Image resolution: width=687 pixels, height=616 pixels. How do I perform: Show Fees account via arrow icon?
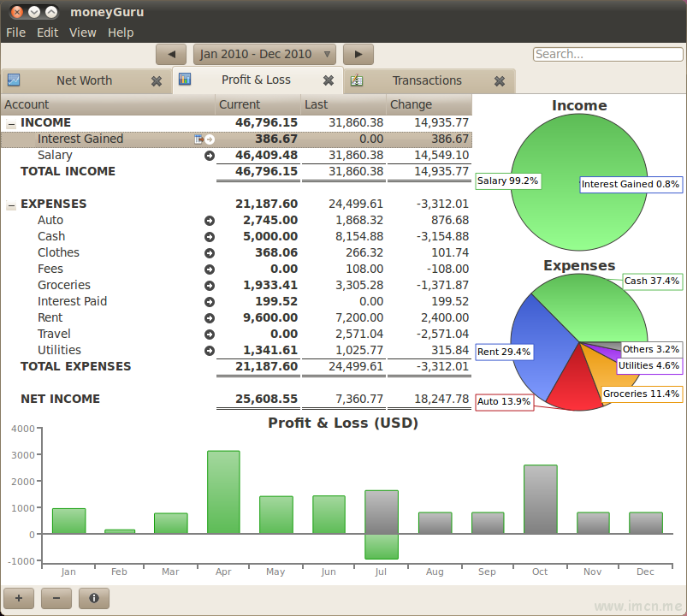point(210,269)
